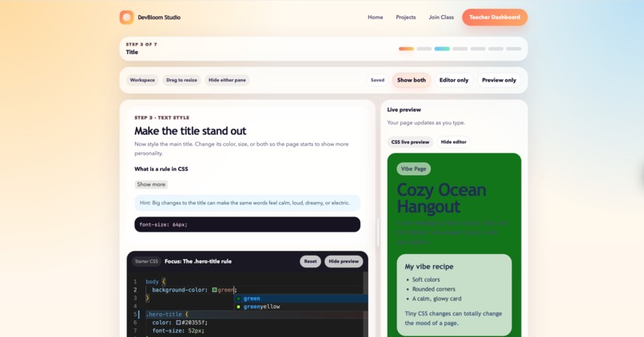The image size is (644, 337).
Task: Select the blue third step progress segment
Action: tap(442, 49)
